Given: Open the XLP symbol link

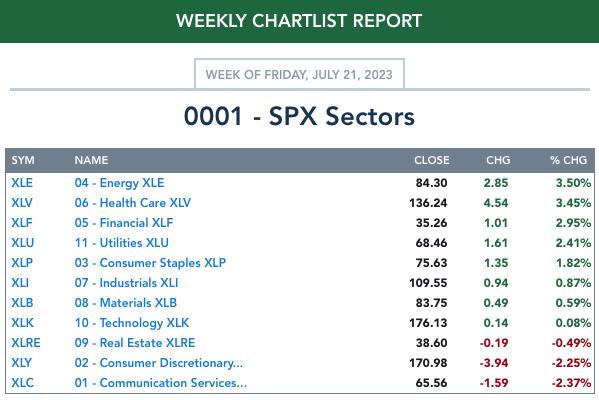Looking at the screenshot, I should (22, 262).
